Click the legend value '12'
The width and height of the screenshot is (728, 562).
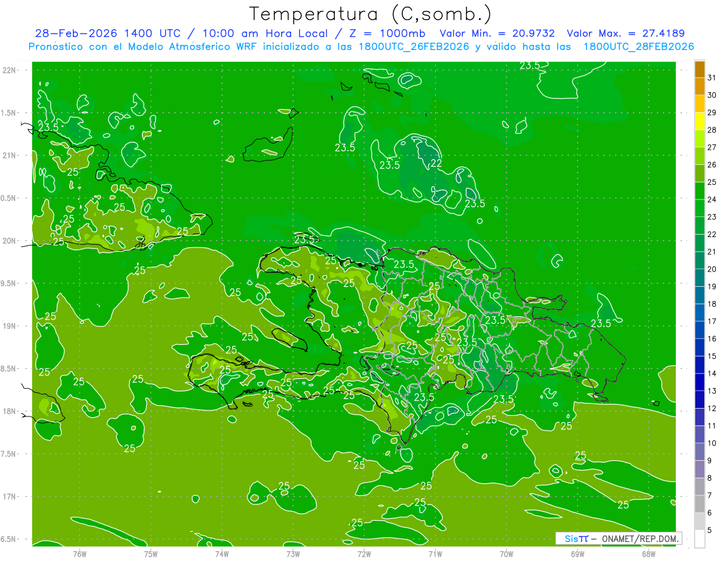(712, 408)
